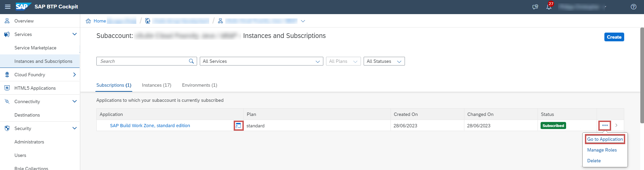The image size is (644, 170).
Task: Open the All Statuses filter dropdown
Action: click(384, 61)
